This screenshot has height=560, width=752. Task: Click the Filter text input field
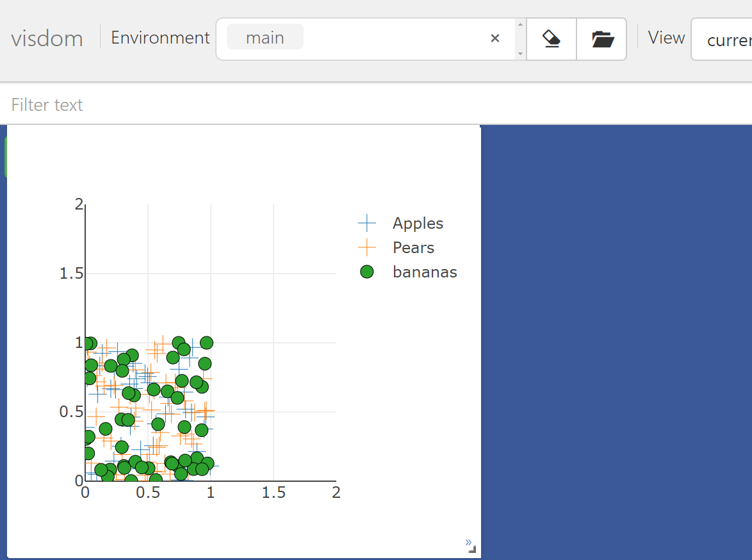click(x=376, y=104)
